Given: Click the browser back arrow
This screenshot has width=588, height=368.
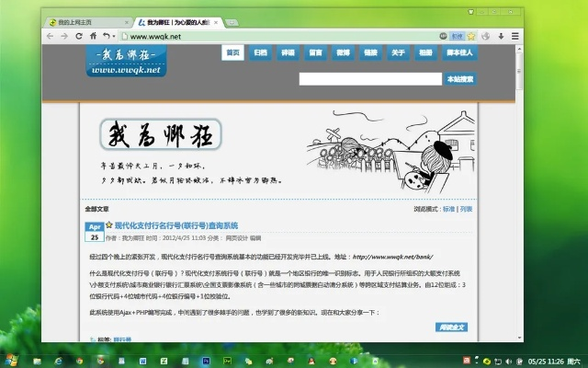Looking at the screenshot, I should tap(51, 36).
